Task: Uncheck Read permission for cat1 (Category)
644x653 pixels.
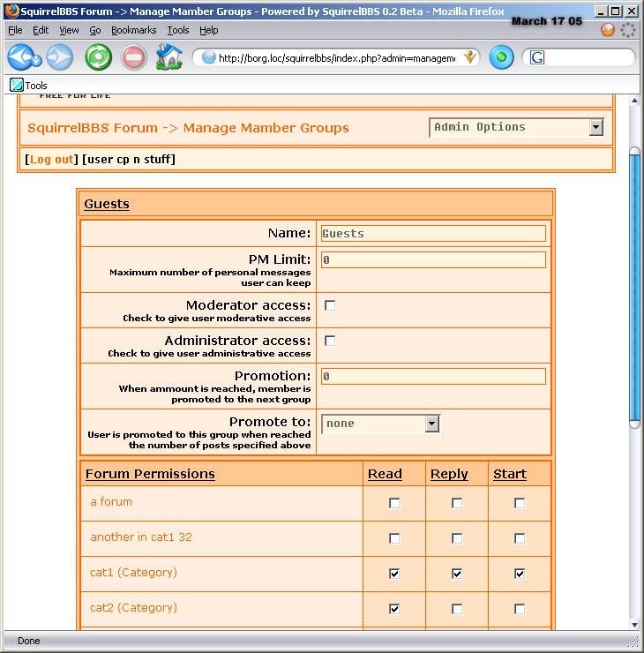Action: tap(394, 574)
